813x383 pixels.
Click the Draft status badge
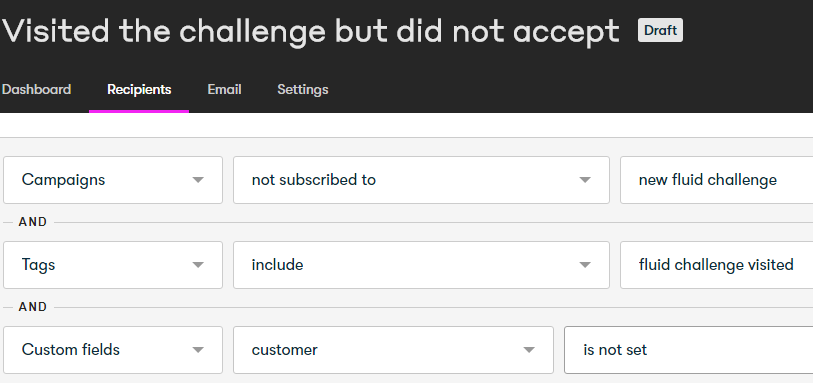(660, 30)
